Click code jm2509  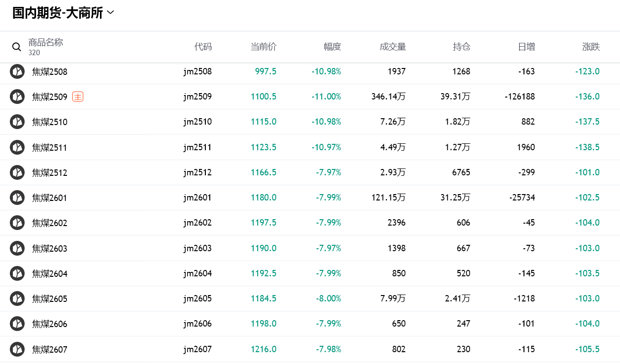(198, 97)
